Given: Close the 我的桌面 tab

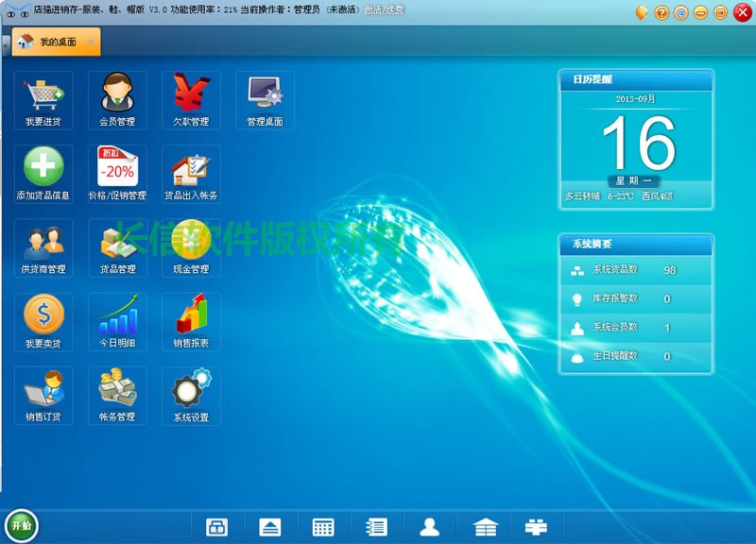Looking at the screenshot, I should click(x=91, y=42).
